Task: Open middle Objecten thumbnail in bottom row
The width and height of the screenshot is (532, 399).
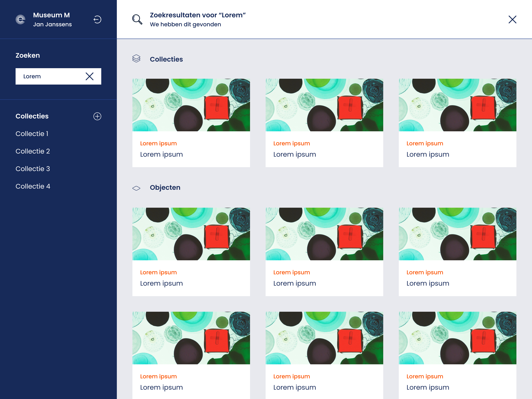Action: click(x=324, y=338)
